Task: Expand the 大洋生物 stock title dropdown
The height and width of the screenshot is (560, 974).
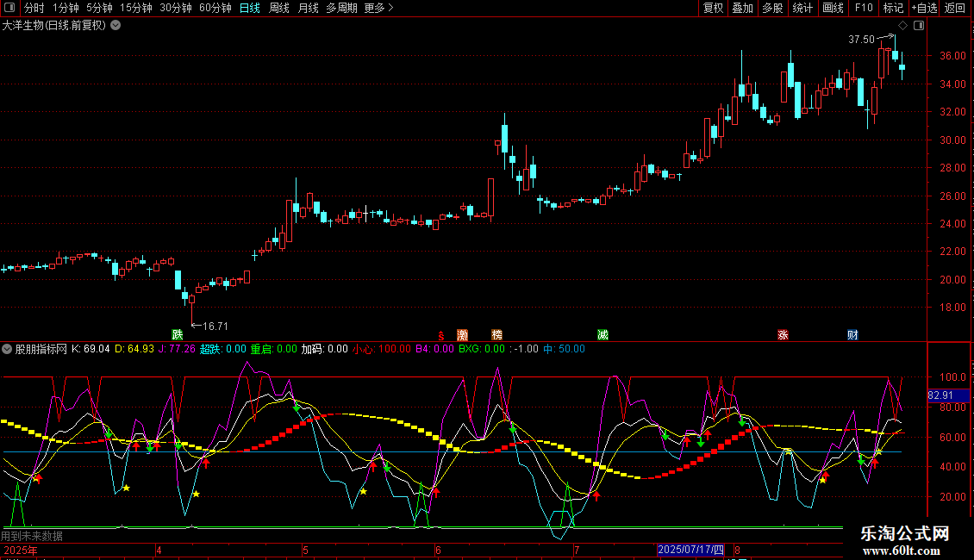Action: pyautogui.click(x=116, y=25)
